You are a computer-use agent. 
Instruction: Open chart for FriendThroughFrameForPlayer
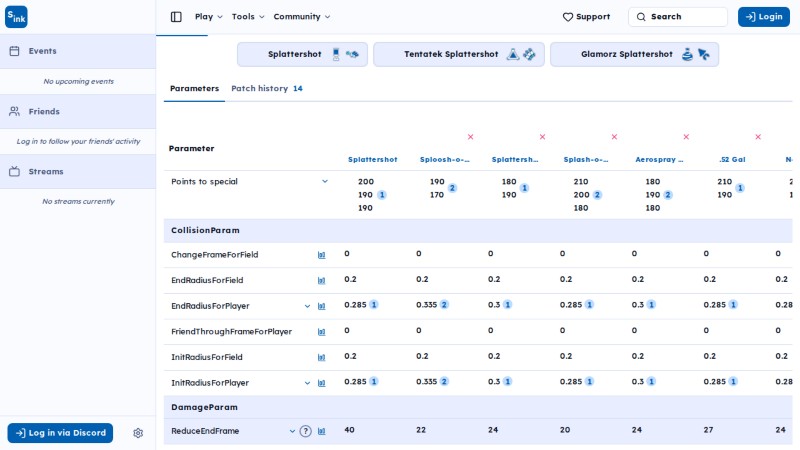pos(321,332)
